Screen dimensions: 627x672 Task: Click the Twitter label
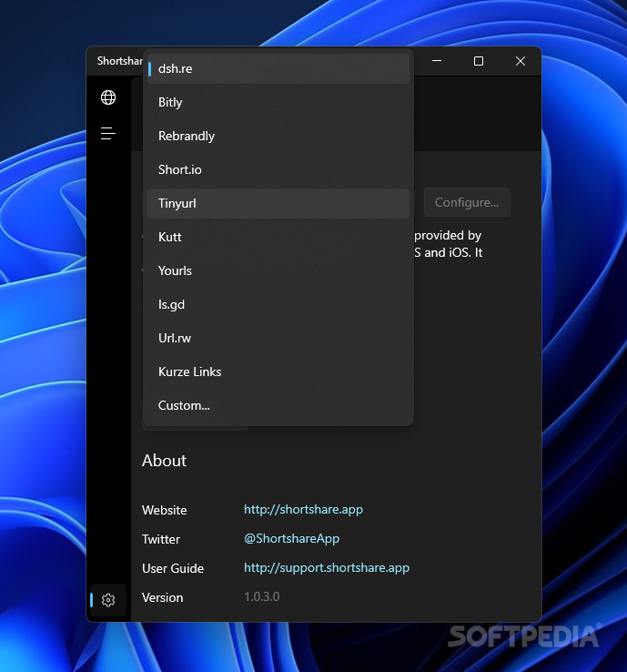tap(161, 539)
